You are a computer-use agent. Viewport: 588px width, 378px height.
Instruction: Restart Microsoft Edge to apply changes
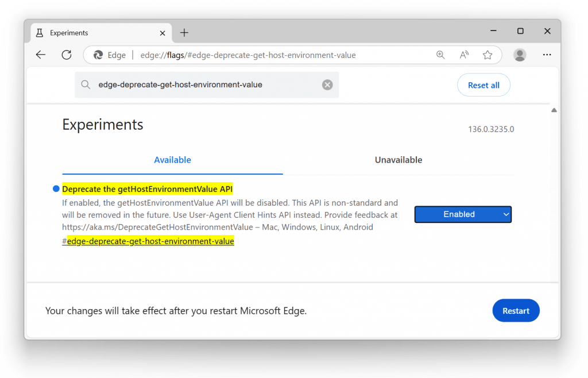pos(516,310)
